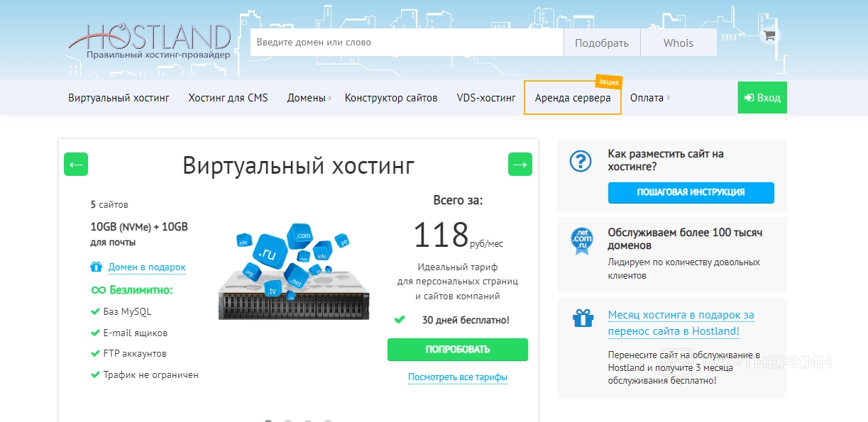Screen dimensions: 868x422
Task: Click the question mark help icon
Action: click(581, 161)
